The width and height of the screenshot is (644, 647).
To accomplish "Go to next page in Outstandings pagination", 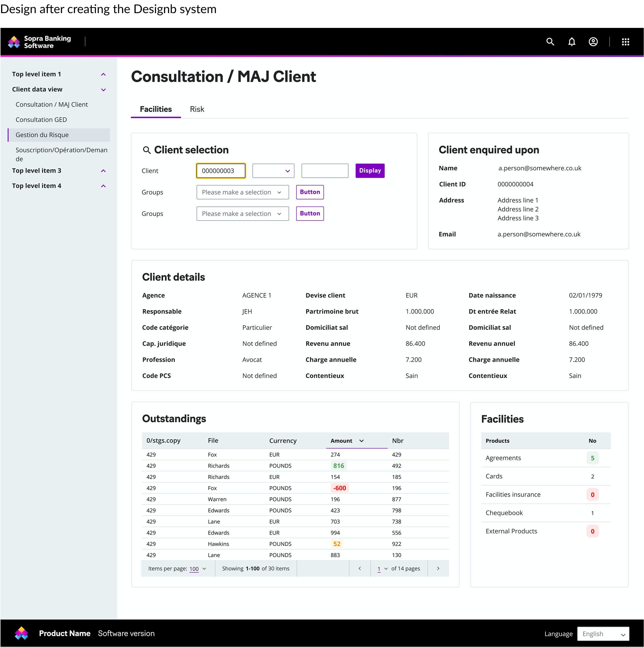I will 438,568.
